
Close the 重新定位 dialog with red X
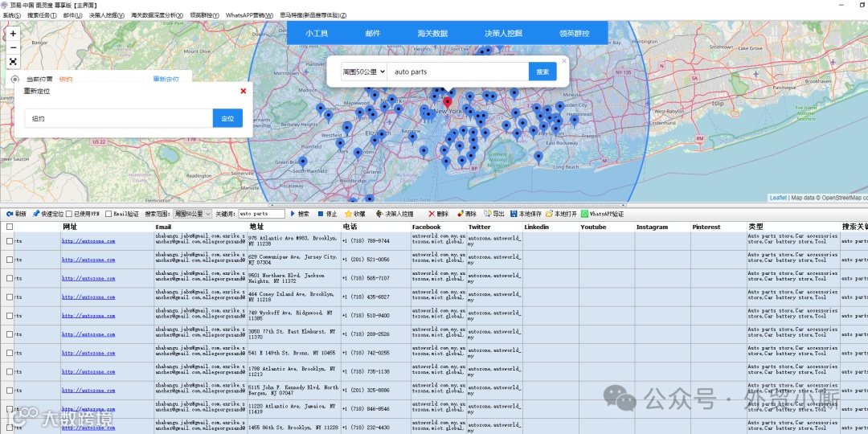pyautogui.click(x=243, y=91)
